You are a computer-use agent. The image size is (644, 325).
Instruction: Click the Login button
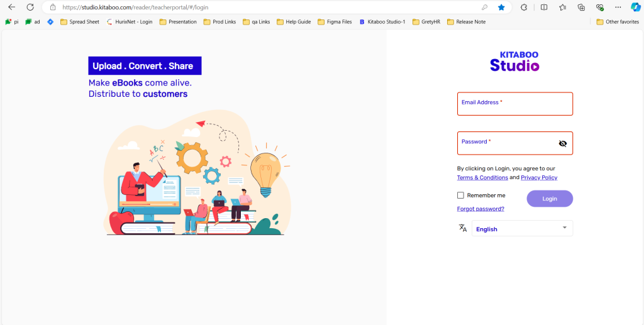click(550, 199)
